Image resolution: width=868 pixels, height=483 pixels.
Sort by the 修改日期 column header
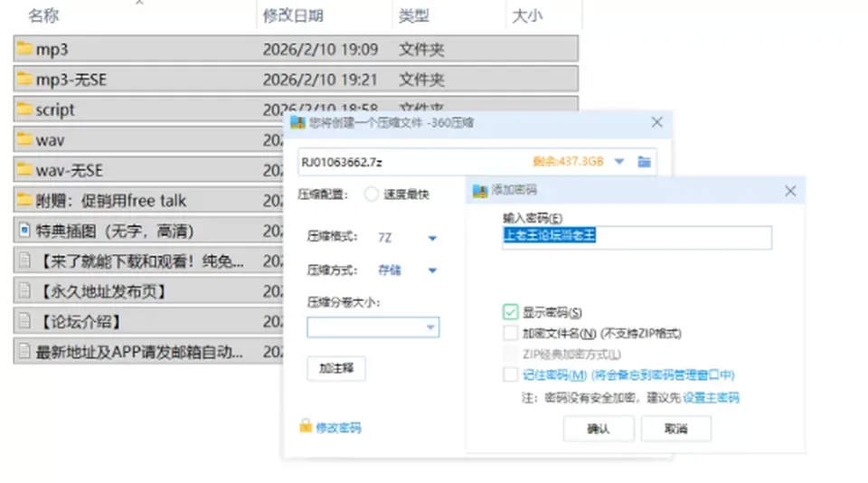coord(293,15)
